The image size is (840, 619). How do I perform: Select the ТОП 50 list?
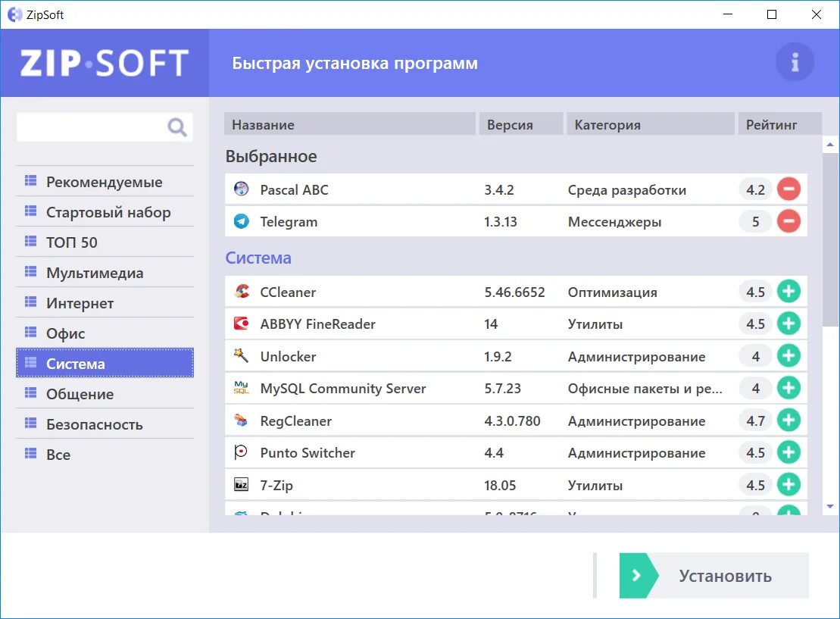tap(105, 242)
